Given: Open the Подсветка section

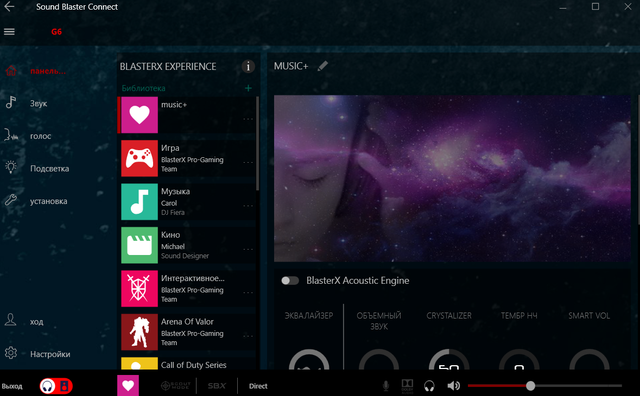Looking at the screenshot, I should pos(49,169).
